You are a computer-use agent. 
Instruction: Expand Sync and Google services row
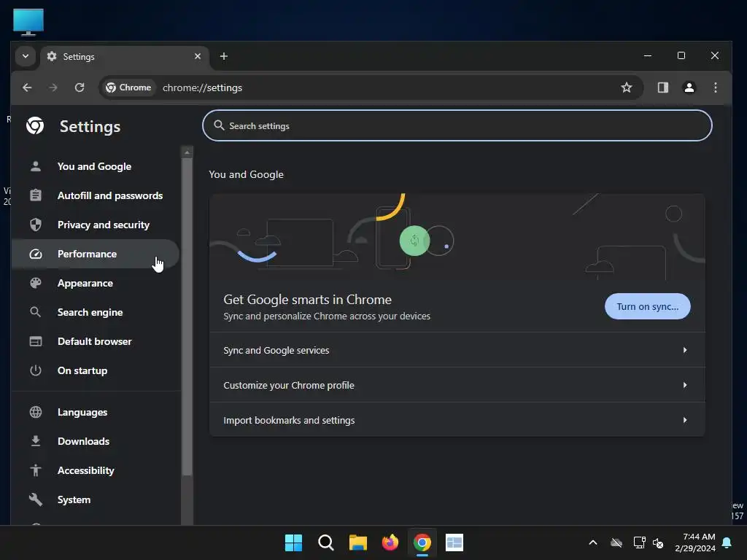457,350
